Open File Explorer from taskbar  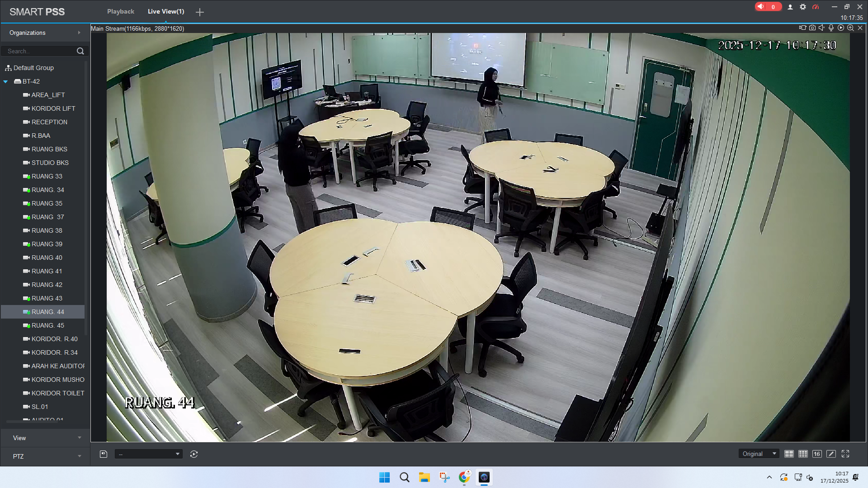[425, 477]
